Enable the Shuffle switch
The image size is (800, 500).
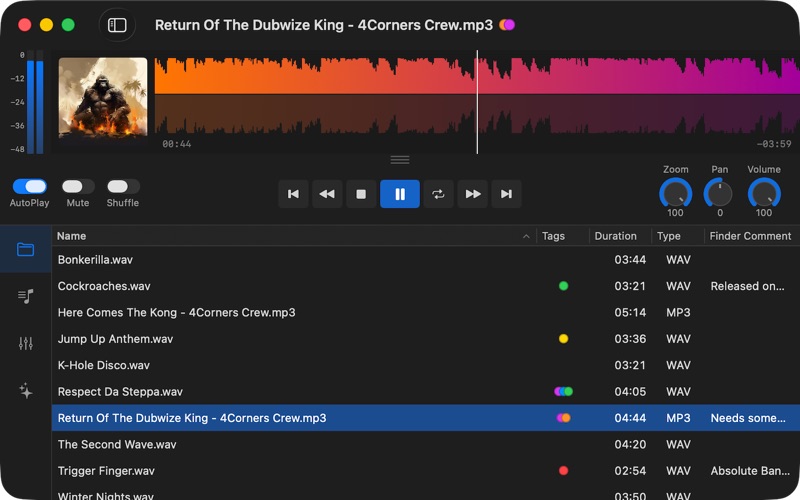(123, 186)
